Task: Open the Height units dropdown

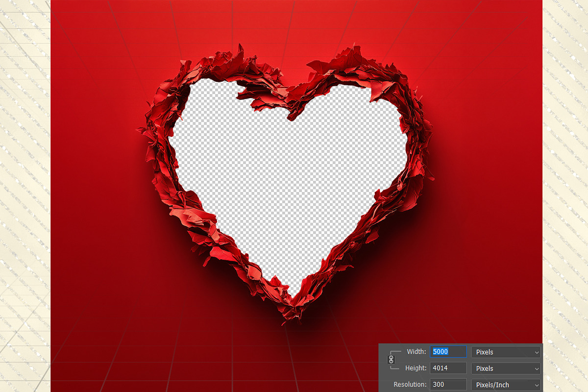Action: pos(506,368)
